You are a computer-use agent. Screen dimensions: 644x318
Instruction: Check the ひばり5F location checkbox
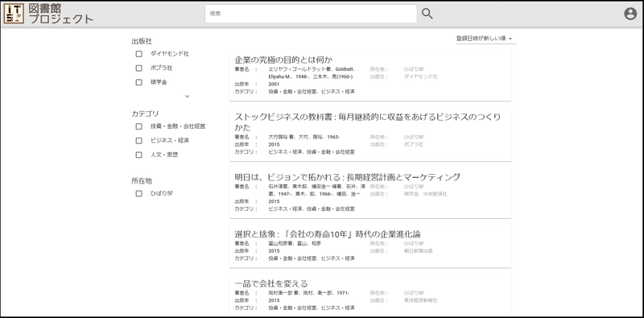tap(138, 193)
